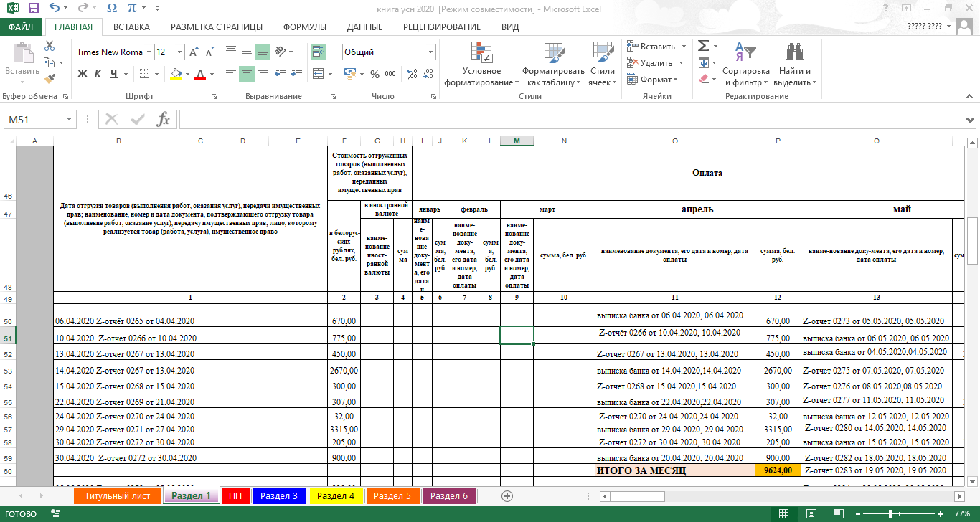Open Find and Select (Найти и выделить)
The height and width of the screenshot is (522, 980).
[x=795, y=65]
